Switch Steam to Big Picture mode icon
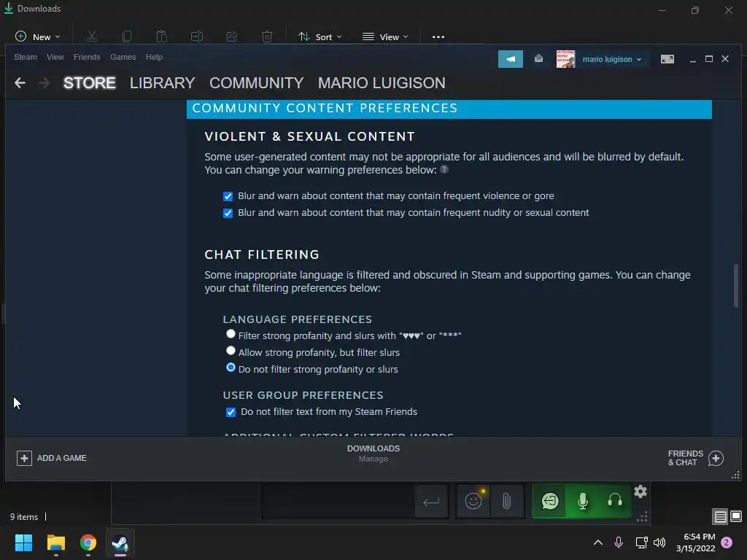Image resolution: width=747 pixels, height=560 pixels. click(667, 59)
